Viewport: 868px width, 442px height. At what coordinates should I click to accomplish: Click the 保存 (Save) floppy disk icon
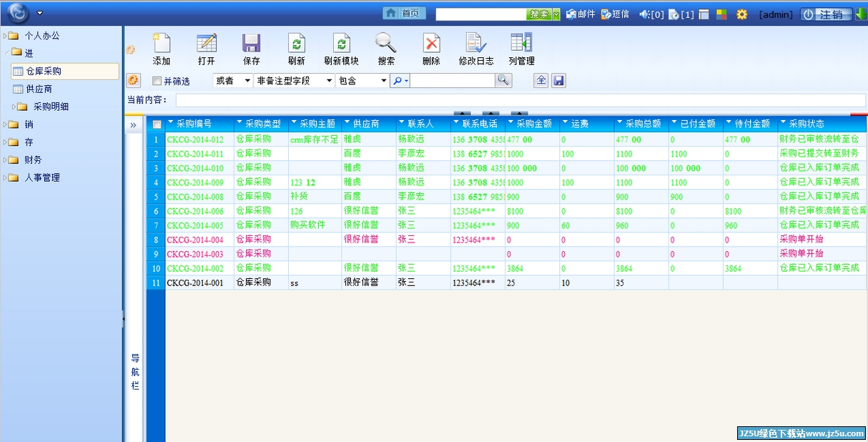(251, 44)
